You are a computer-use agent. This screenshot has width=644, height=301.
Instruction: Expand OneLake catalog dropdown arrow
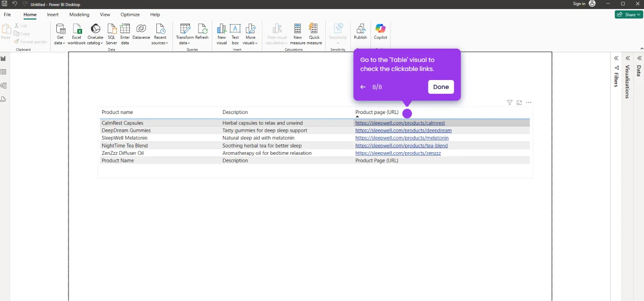(102, 43)
